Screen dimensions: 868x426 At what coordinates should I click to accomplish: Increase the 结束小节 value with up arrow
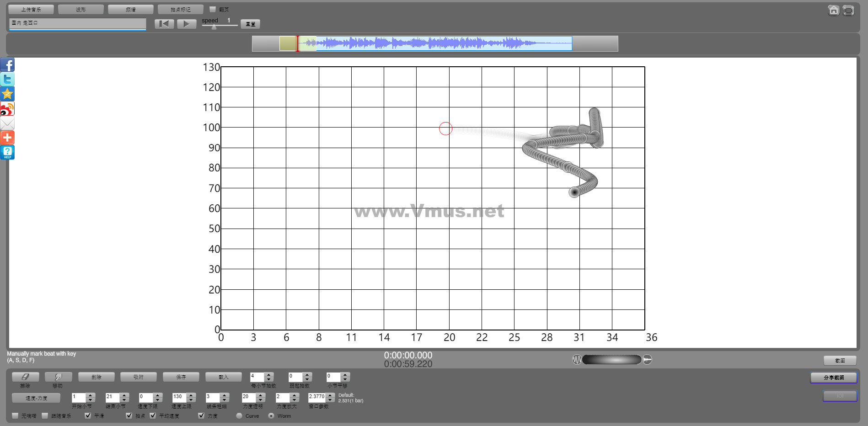pyautogui.click(x=124, y=395)
